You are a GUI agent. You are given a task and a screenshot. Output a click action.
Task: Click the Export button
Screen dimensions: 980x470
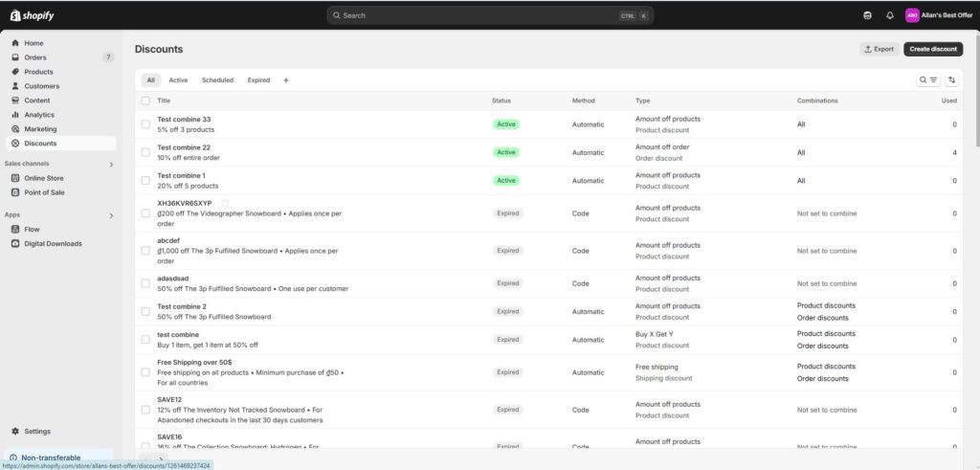(x=879, y=49)
